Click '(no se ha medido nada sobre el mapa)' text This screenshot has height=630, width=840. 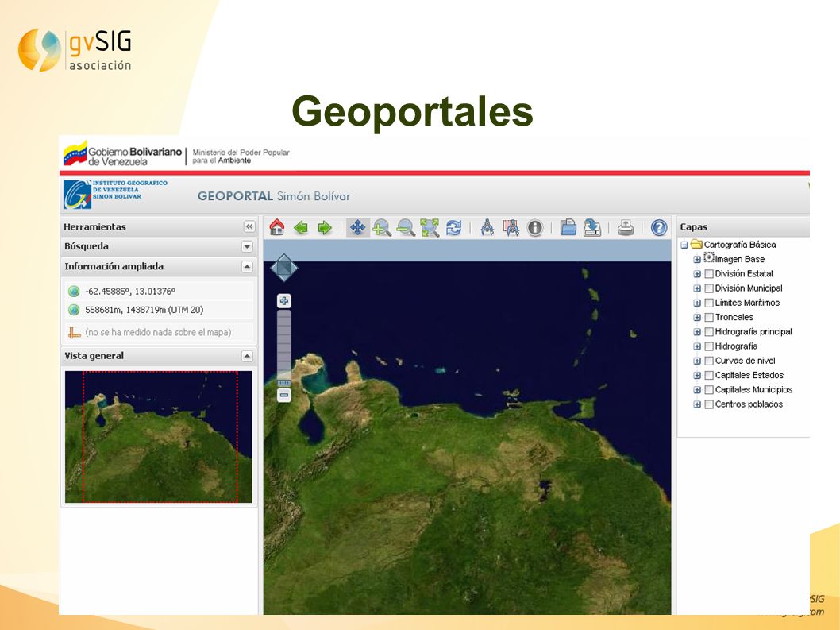pos(158,332)
